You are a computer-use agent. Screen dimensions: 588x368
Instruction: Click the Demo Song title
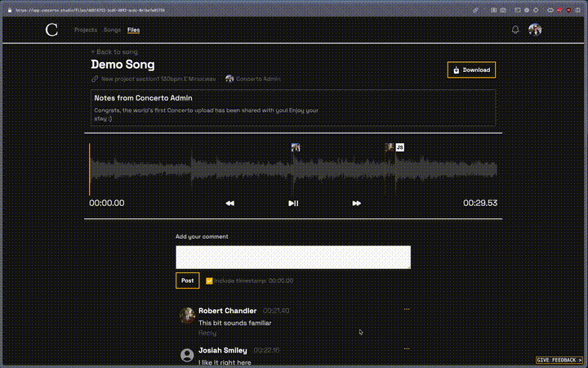click(122, 65)
